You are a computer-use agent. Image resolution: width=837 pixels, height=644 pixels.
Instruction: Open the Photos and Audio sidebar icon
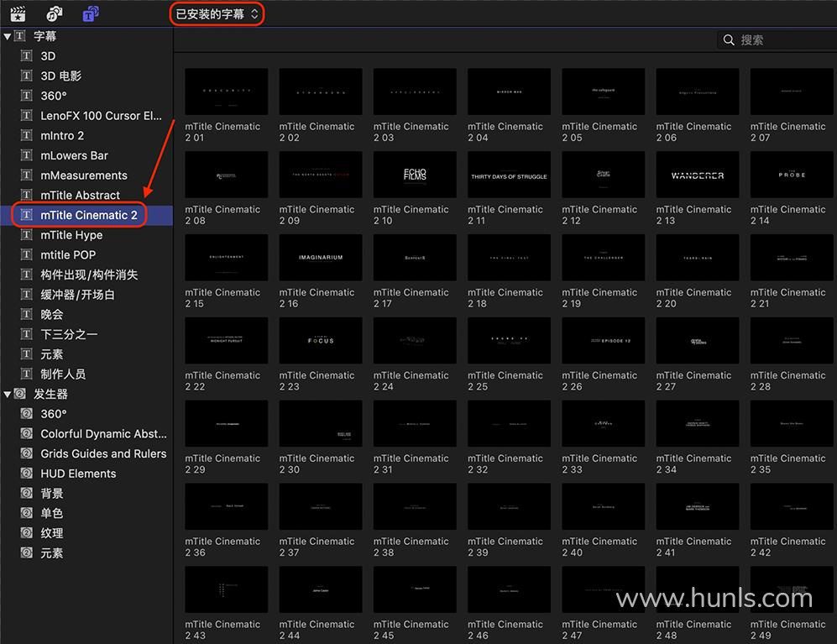tap(54, 14)
